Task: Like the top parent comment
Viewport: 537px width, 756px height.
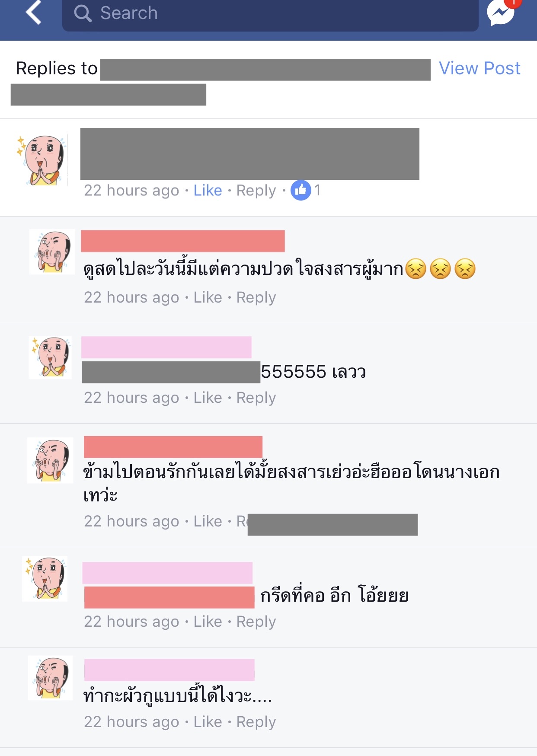Action: pos(208,190)
